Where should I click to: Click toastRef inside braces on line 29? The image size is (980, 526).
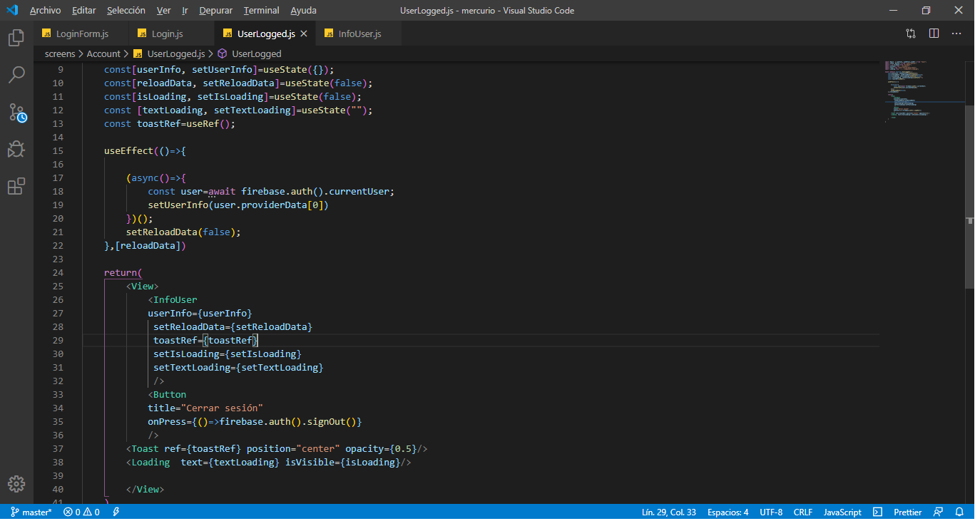click(230, 341)
